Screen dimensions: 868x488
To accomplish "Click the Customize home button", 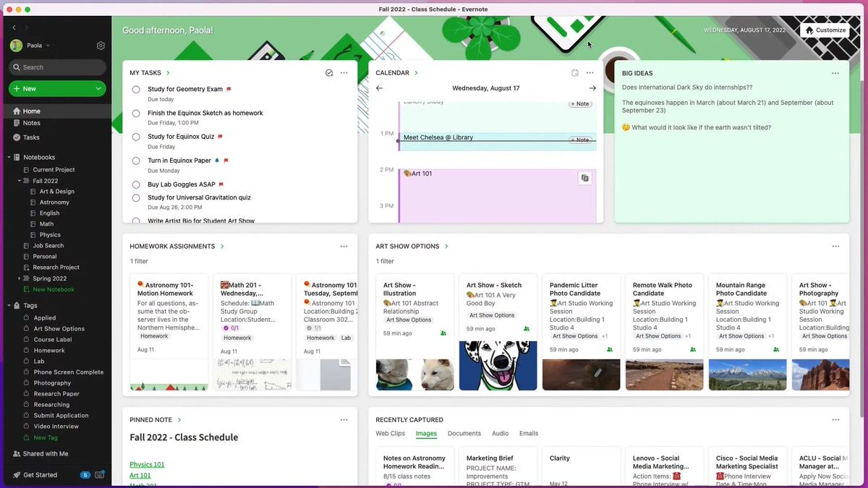I will coord(825,30).
